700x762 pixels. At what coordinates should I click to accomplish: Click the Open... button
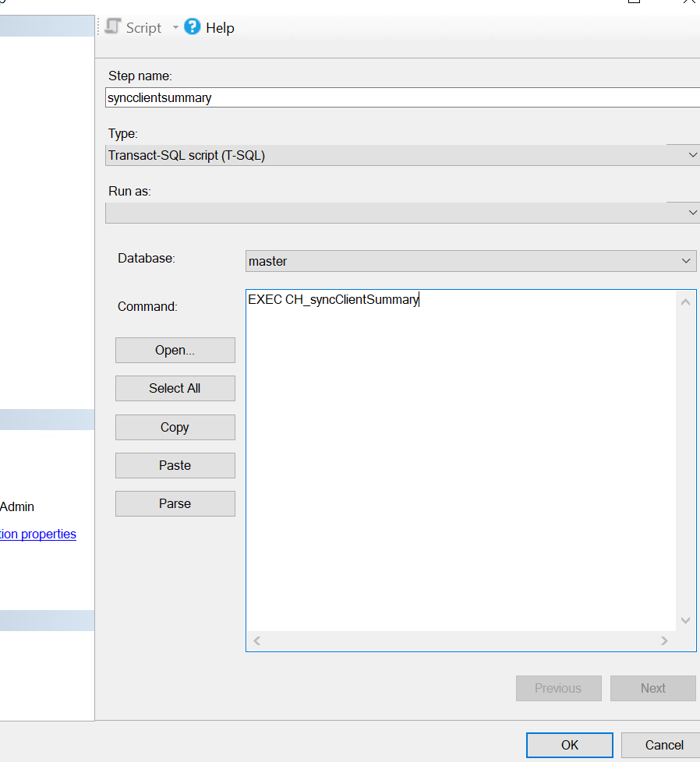click(x=175, y=351)
